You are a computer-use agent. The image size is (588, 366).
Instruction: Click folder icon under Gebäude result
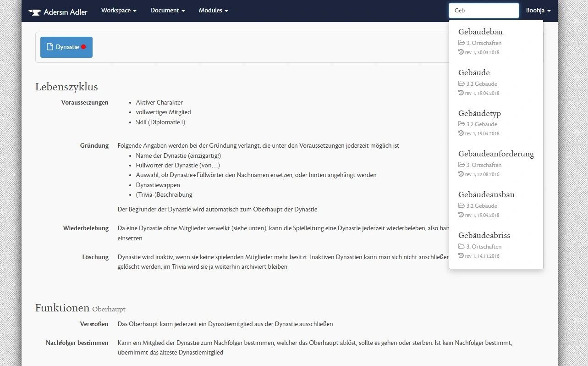coord(462,83)
